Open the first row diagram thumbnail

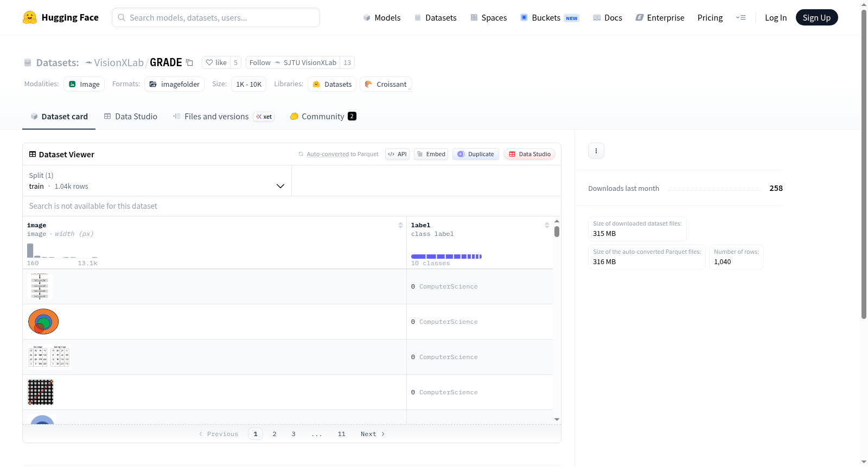pos(40,286)
